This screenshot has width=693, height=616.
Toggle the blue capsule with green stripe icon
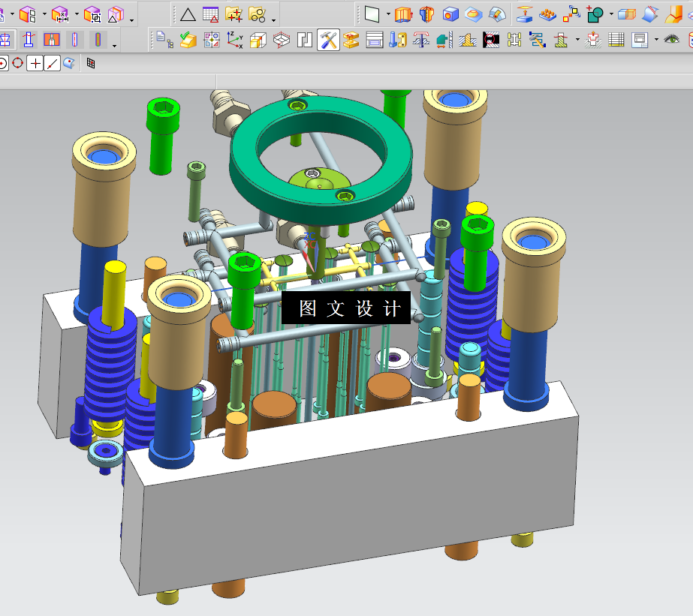click(x=98, y=40)
